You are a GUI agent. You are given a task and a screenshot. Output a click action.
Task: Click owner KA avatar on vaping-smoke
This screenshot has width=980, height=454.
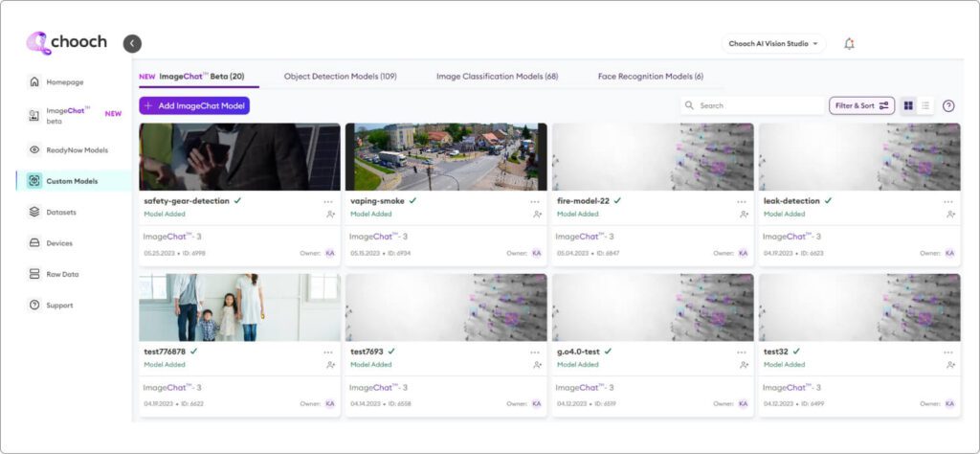point(536,253)
